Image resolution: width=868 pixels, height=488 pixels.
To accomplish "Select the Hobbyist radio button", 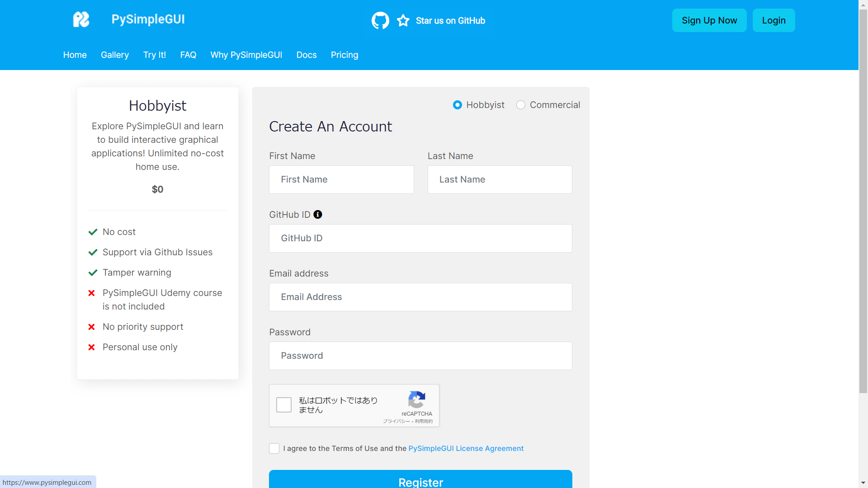I will pos(458,105).
